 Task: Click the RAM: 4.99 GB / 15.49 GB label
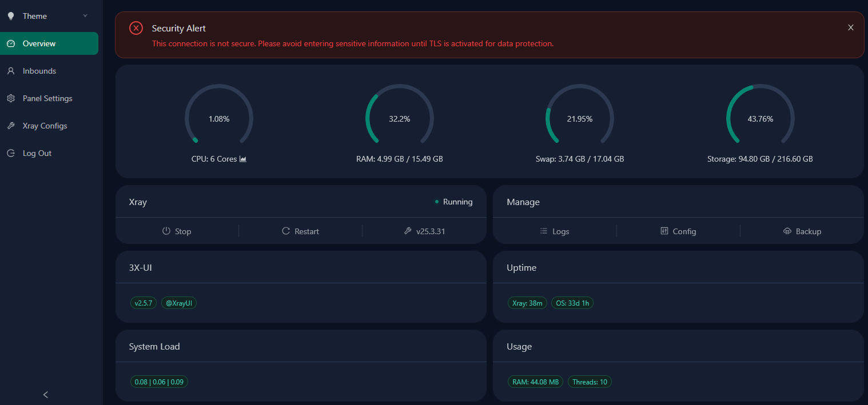pos(400,159)
